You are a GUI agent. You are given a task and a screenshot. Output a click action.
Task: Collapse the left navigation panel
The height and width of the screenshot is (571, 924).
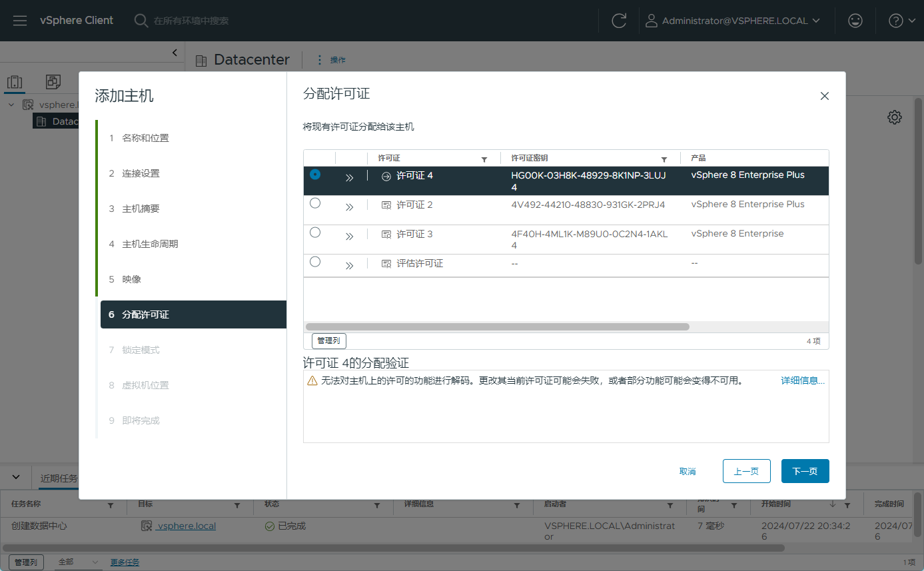click(x=175, y=52)
